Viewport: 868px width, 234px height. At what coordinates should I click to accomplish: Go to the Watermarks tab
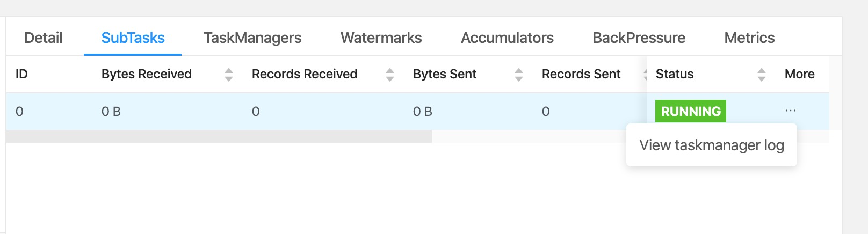[x=381, y=38]
